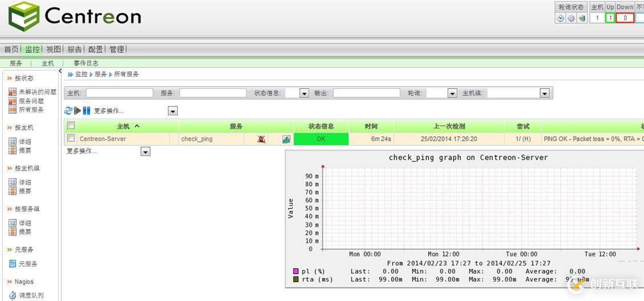Open the 轮询 filter dropdown
Viewport: 644px width, 301px height.
click(x=453, y=93)
